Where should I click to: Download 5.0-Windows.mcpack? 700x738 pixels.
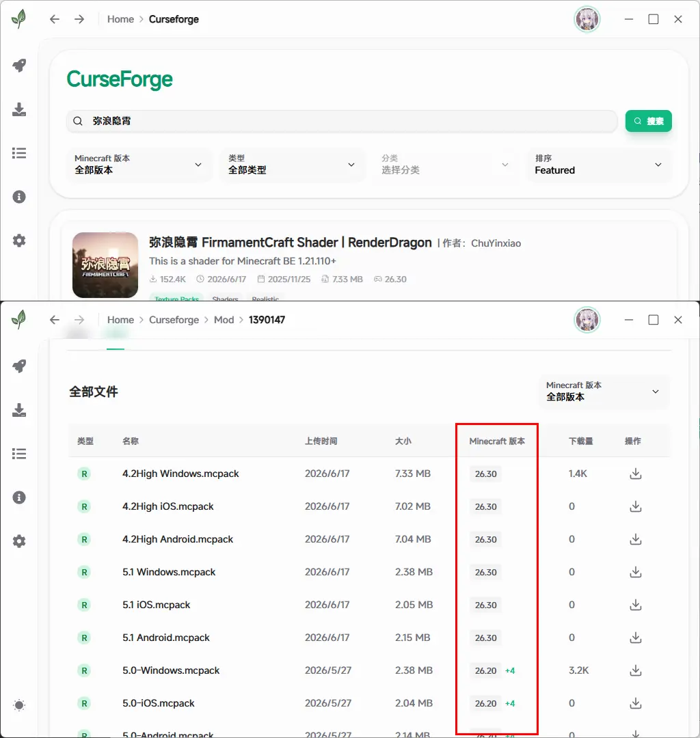pos(636,670)
